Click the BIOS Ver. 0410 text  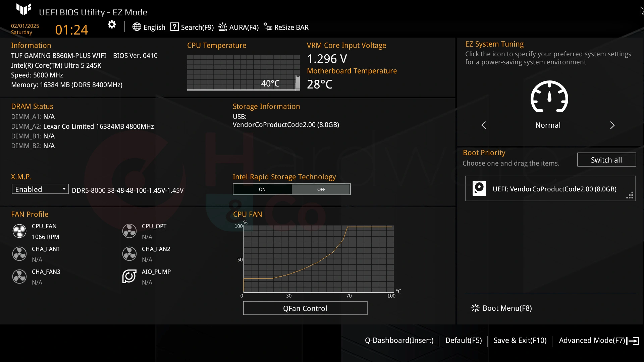tap(135, 56)
